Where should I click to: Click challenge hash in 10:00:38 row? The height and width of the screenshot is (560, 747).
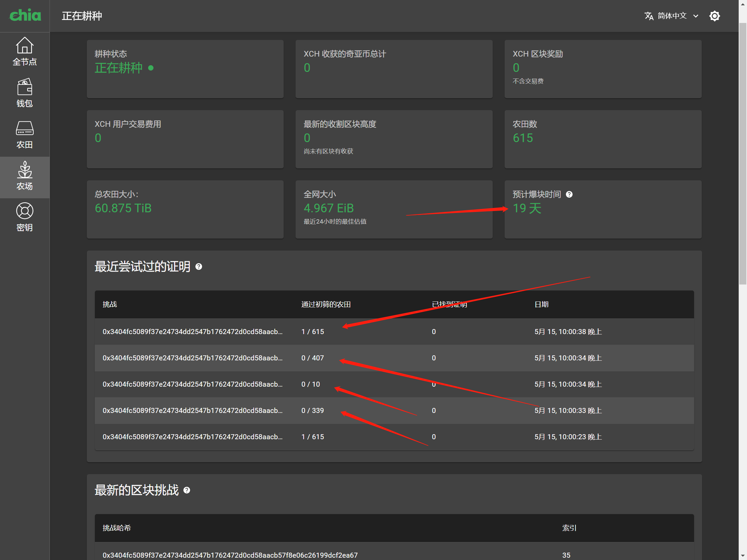[192, 332]
